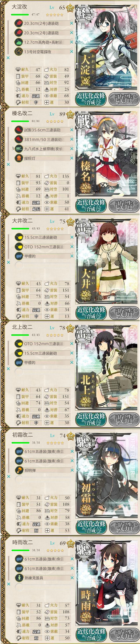
Task: Remove Ooi's 15.5cm三連装副砲 with X
Action: tap(72, 237)
